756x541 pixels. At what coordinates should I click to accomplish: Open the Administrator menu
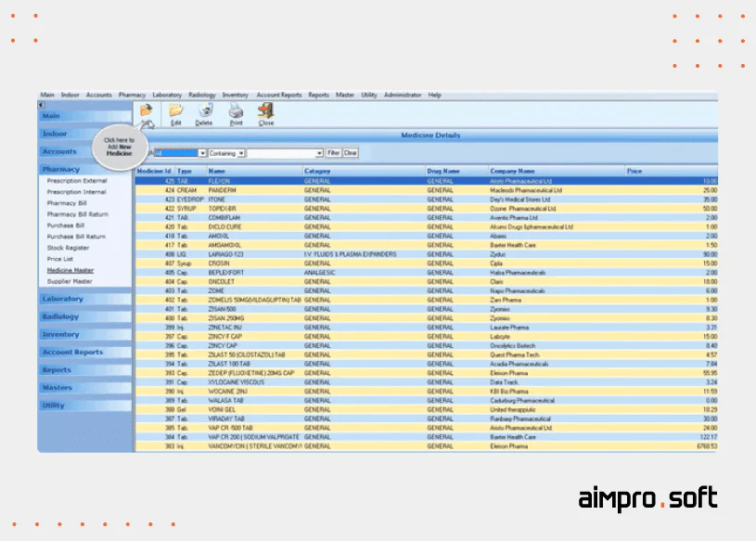click(x=403, y=95)
